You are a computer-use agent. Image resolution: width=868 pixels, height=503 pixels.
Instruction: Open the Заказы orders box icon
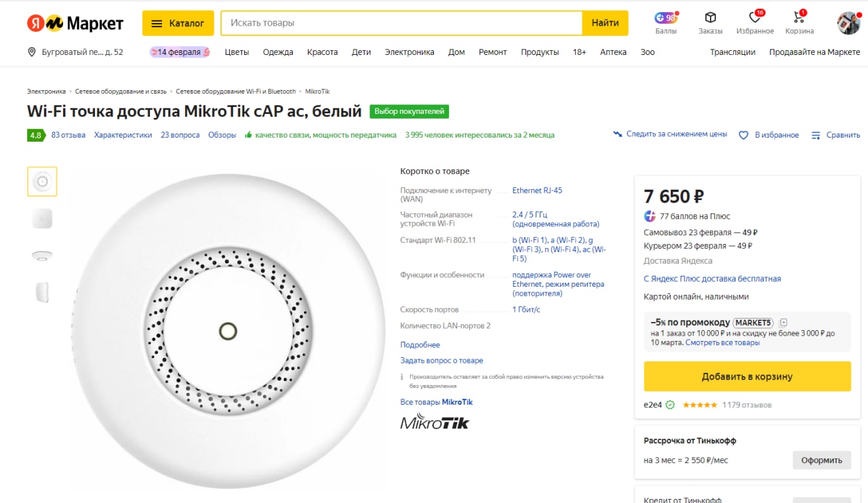click(x=710, y=18)
